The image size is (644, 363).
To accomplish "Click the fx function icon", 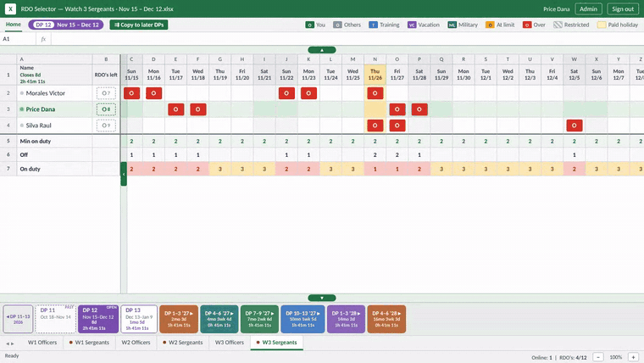I will tap(43, 39).
